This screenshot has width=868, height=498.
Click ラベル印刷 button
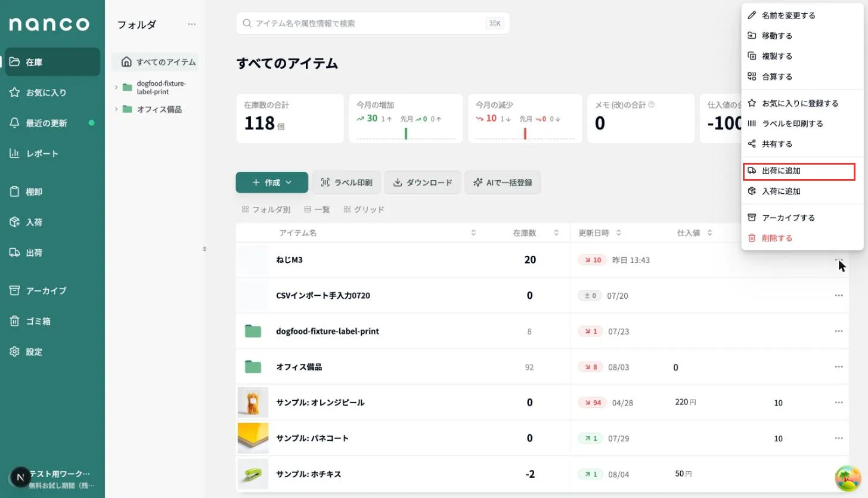pos(346,183)
